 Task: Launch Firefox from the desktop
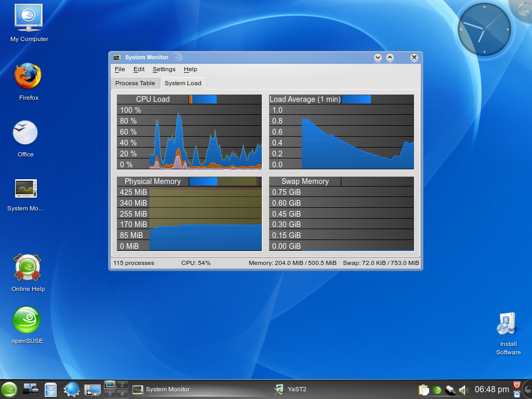pyautogui.click(x=29, y=82)
